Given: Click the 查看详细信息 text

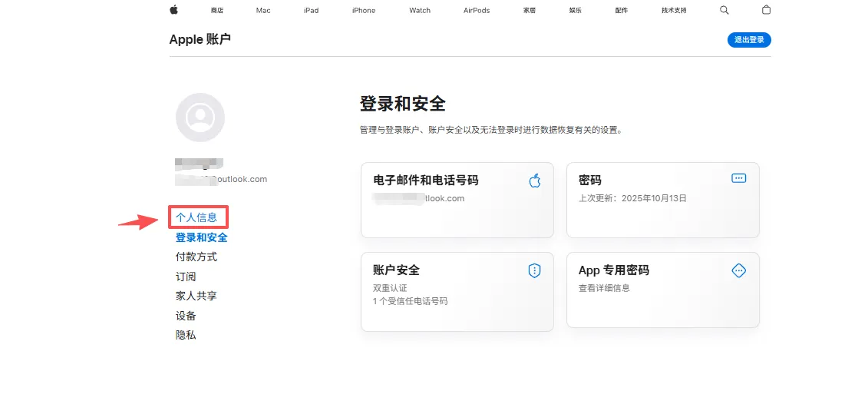Looking at the screenshot, I should pos(604,288).
